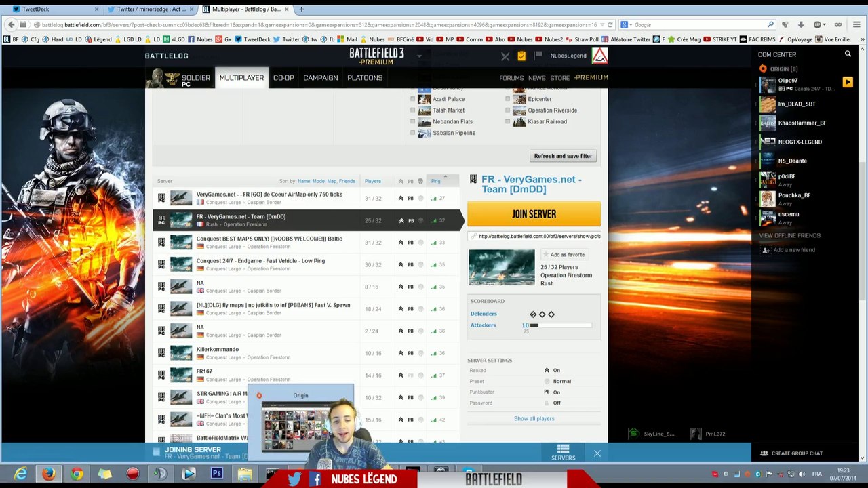Click the server URL field
The image size is (868, 488).
[x=534, y=236]
